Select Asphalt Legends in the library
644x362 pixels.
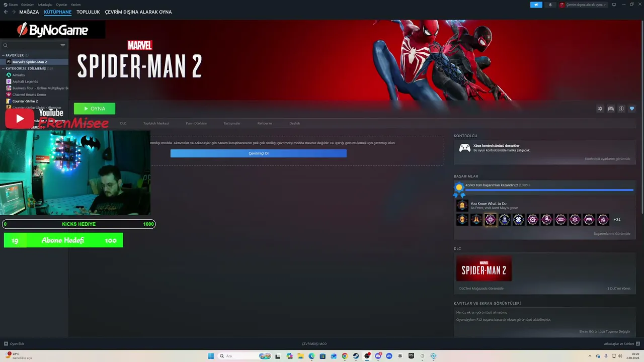click(34, 81)
